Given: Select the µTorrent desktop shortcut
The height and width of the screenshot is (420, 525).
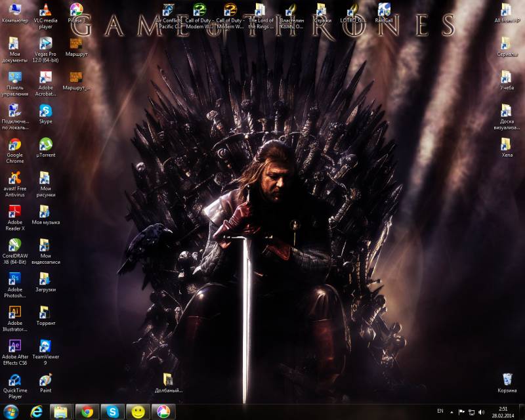Looking at the screenshot, I should (45, 148).
